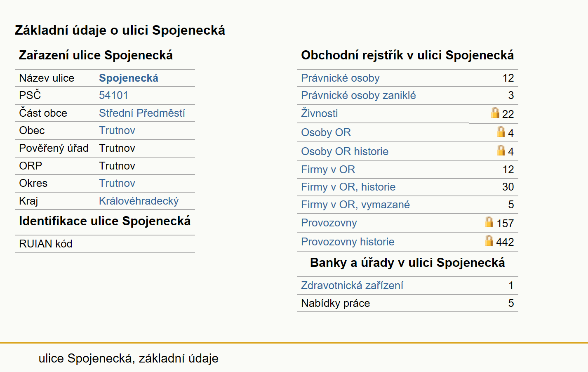
Task: Open postal code 54101 link
Action: point(113,95)
